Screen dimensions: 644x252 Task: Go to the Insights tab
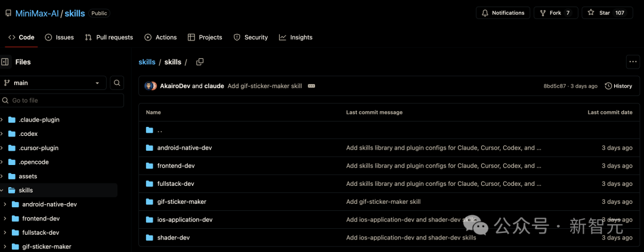coord(296,37)
